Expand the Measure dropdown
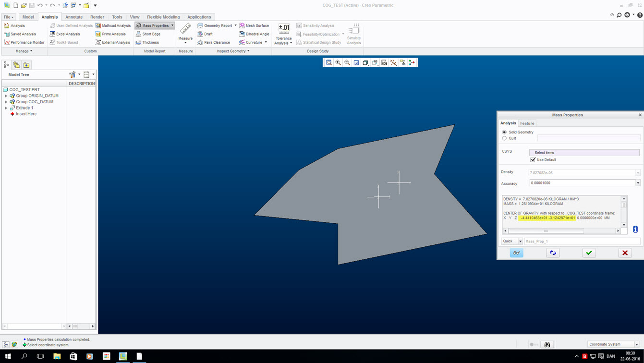This screenshot has height=363, width=644. pyautogui.click(x=185, y=43)
